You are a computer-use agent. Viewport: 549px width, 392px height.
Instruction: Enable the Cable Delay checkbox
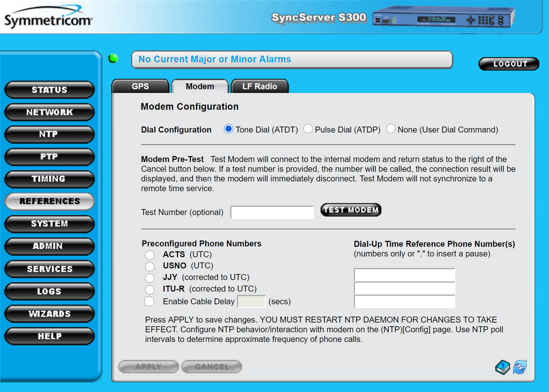click(150, 301)
